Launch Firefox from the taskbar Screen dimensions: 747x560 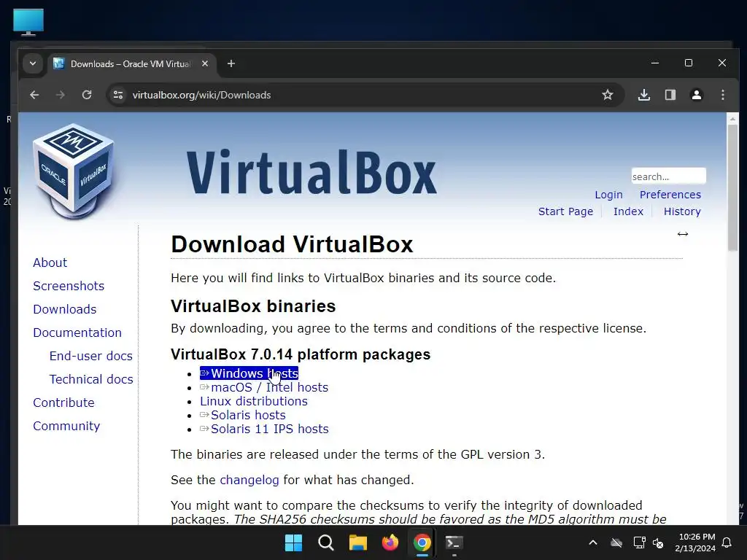coord(390,542)
